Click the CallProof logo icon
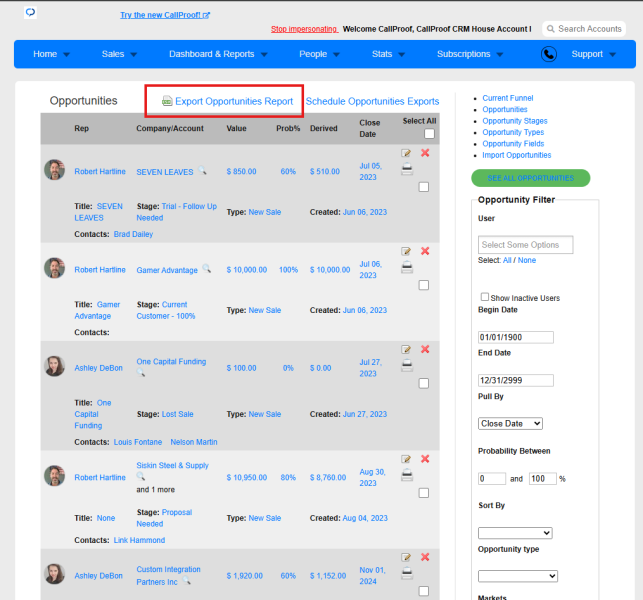This screenshot has width=643, height=600. pos(30,12)
